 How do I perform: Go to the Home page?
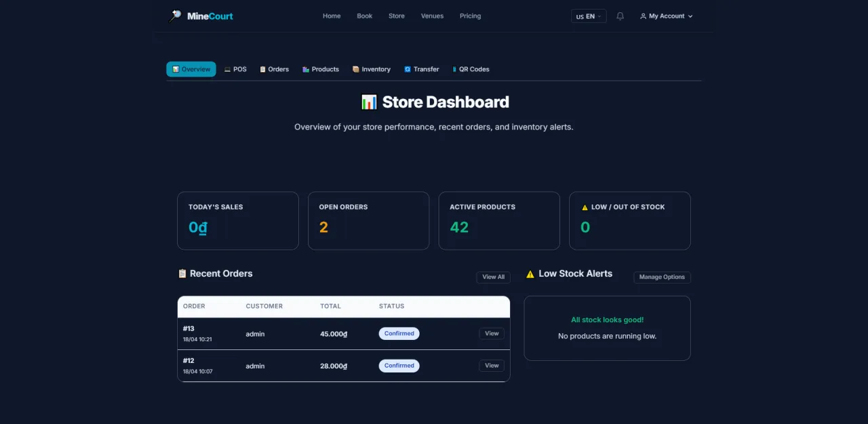point(332,16)
